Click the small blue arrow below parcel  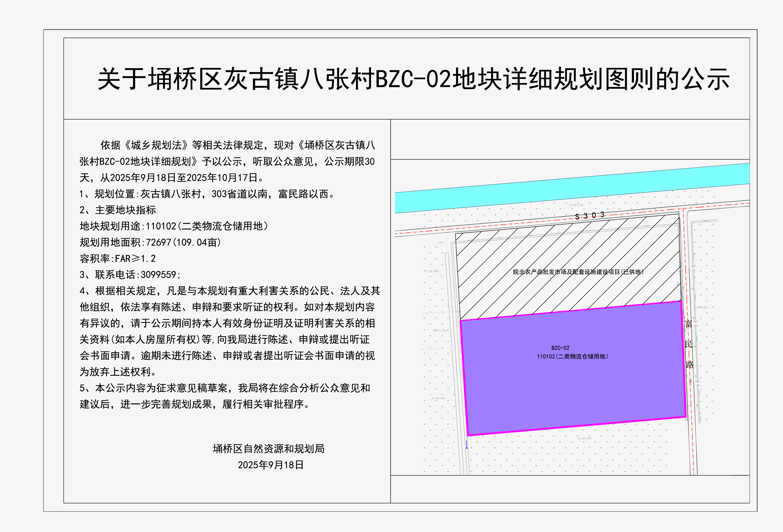pos(467,445)
